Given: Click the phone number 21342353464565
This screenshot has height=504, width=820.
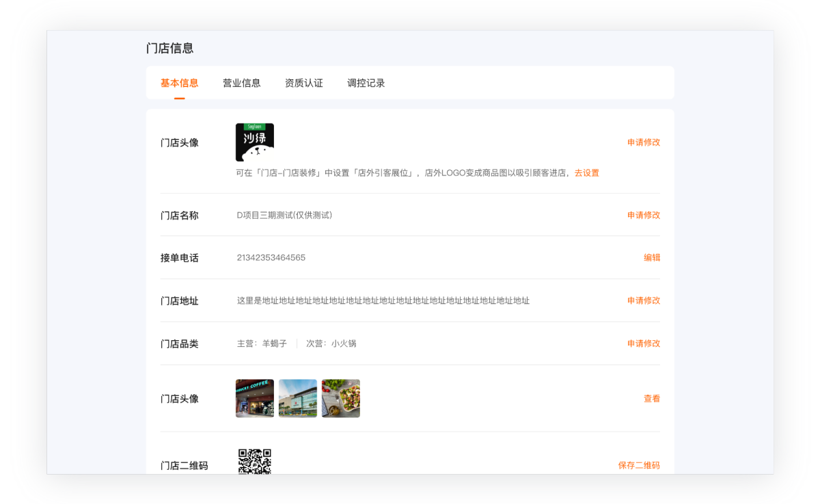Looking at the screenshot, I should (x=271, y=258).
